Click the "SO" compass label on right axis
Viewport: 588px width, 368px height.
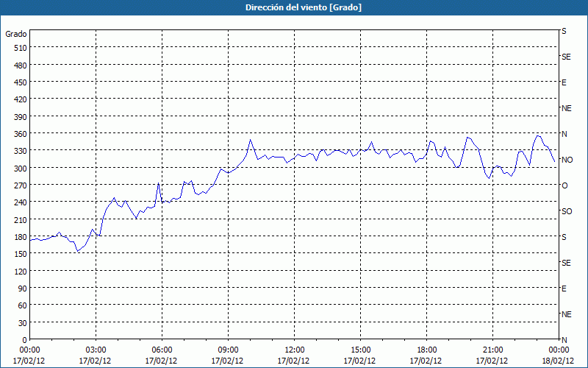click(x=567, y=211)
